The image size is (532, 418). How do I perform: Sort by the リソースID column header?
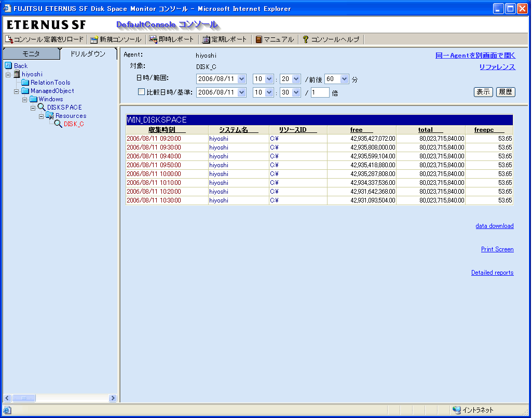click(x=298, y=130)
